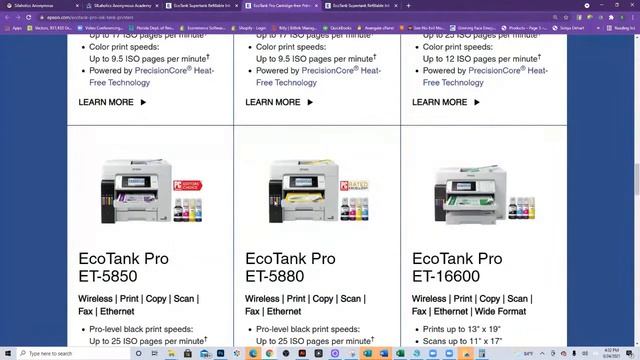Click 'Up to 12 ISO pages per minute'
640x360 pixels.
click(482, 58)
